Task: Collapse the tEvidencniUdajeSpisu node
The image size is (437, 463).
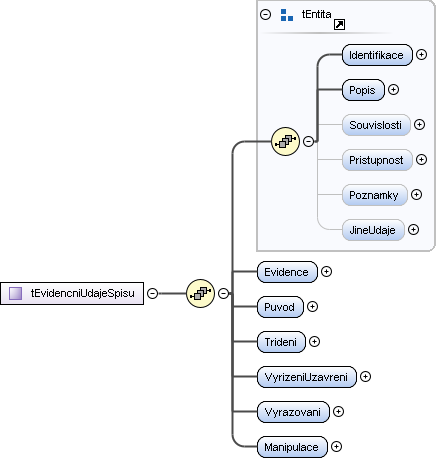Action: click(x=152, y=293)
